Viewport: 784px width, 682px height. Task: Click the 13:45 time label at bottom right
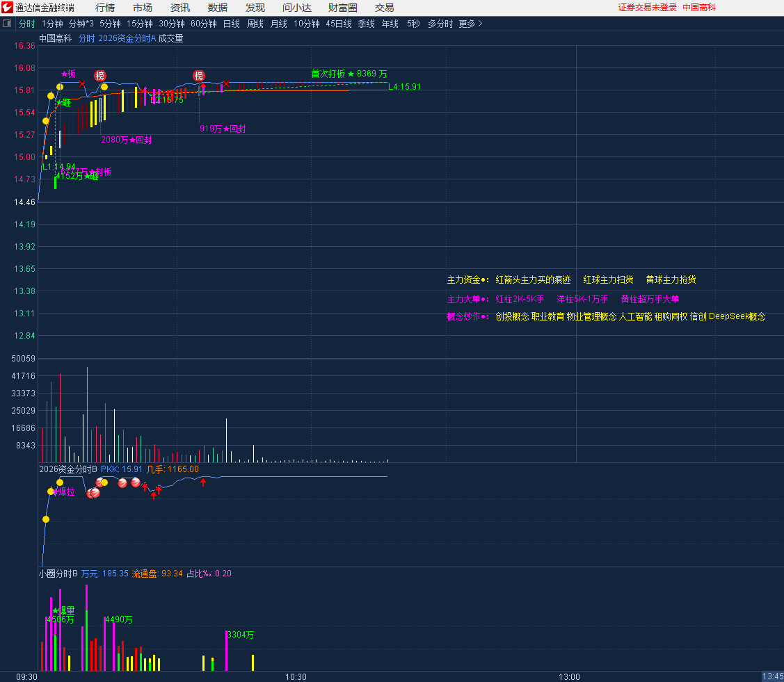[772, 676]
